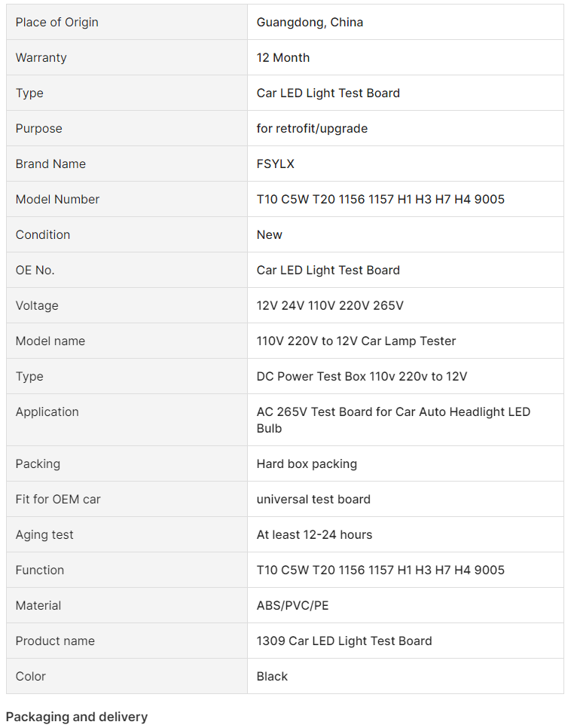This screenshot has width=571, height=728.
Task: Click the 'Guangdong, China' value
Action: [310, 23]
